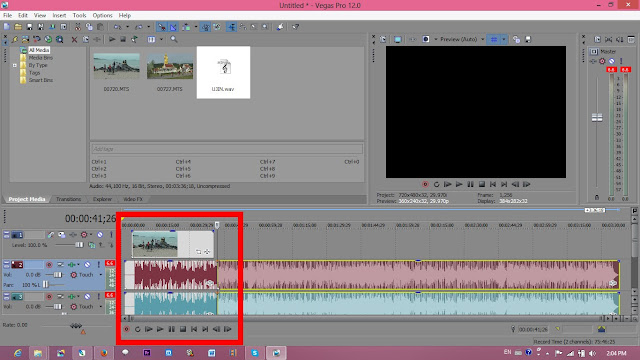Expand the By Type media bin

point(15,65)
